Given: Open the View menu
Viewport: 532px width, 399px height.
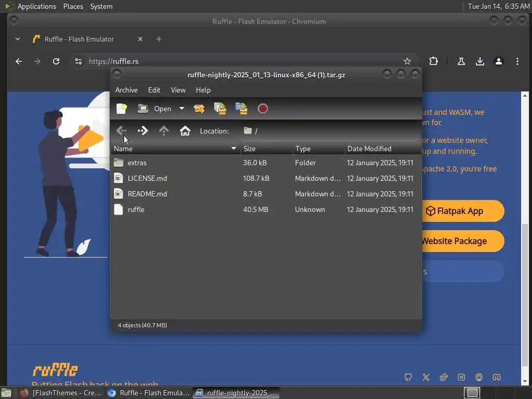Looking at the screenshot, I should click(x=178, y=90).
